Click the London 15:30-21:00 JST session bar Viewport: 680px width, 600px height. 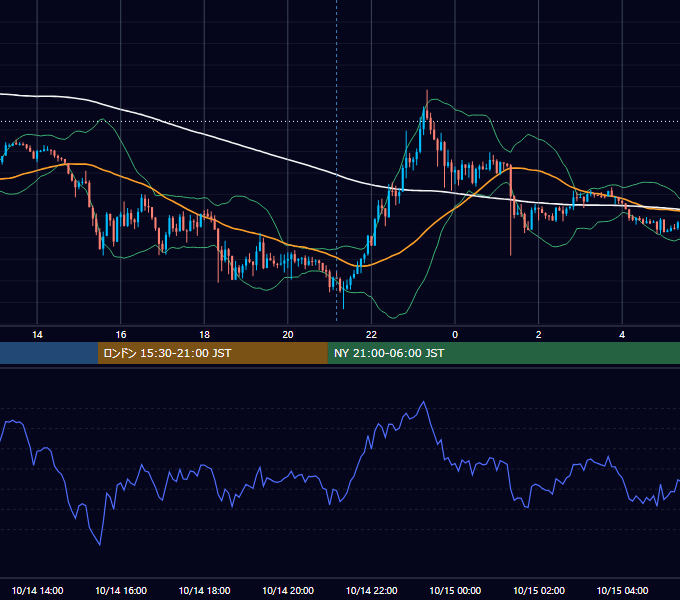[x=212, y=353]
